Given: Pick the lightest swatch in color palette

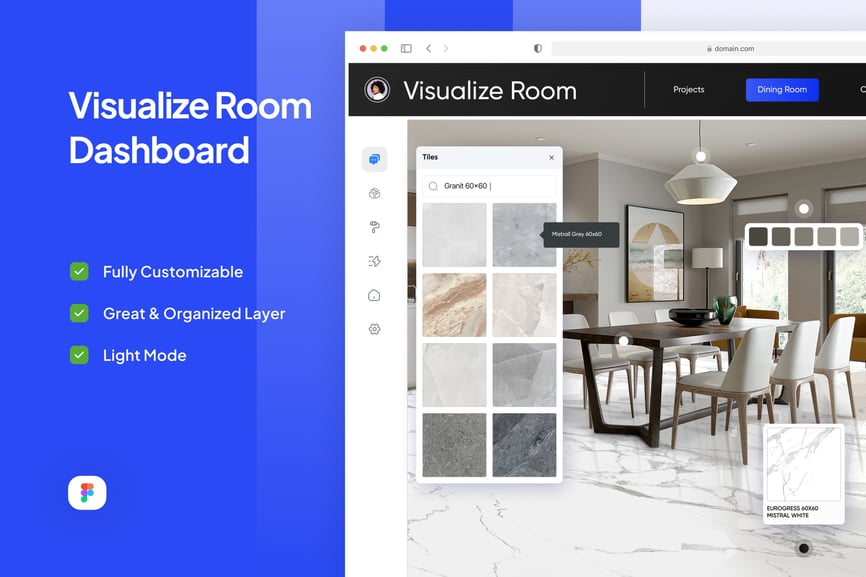Looking at the screenshot, I should [849, 236].
